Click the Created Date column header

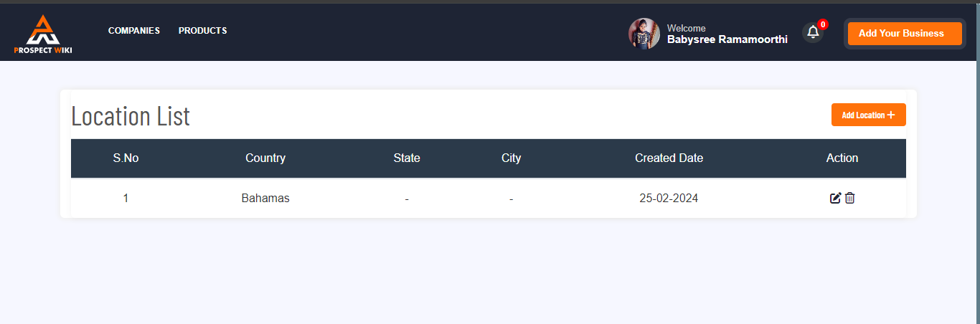pyautogui.click(x=669, y=158)
